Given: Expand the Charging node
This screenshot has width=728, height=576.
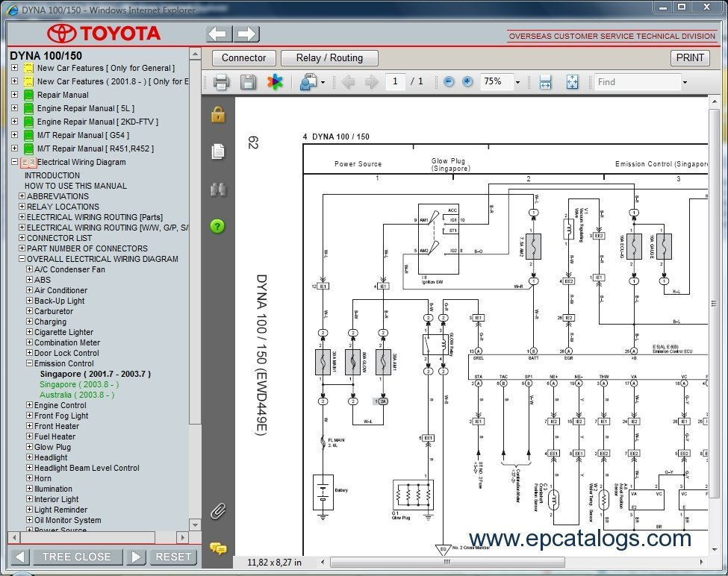Looking at the screenshot, I should point(29,322).
